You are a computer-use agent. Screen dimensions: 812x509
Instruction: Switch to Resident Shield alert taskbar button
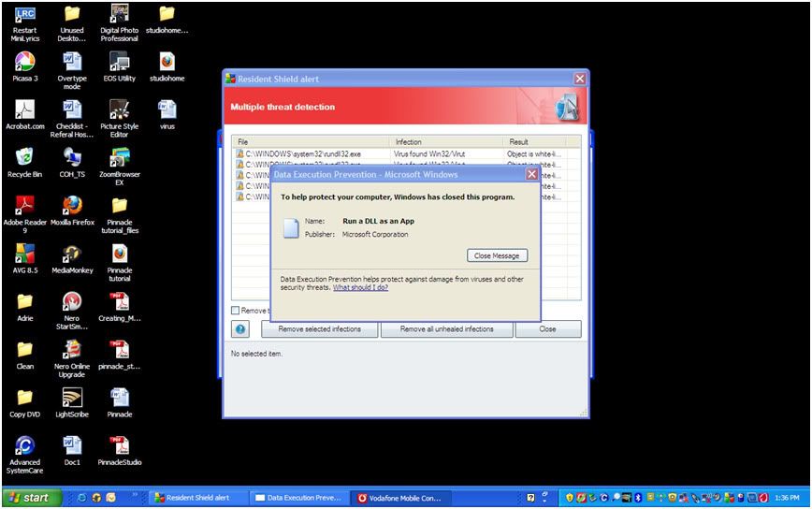(197, 498)
